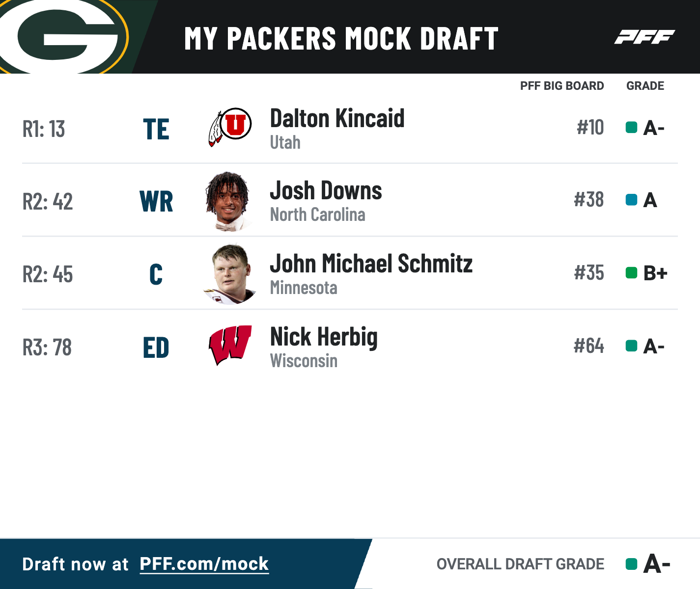Click the overall draft grade teal dot
The width and height of the screenshot is (700, 589).
tap(631, 564)
